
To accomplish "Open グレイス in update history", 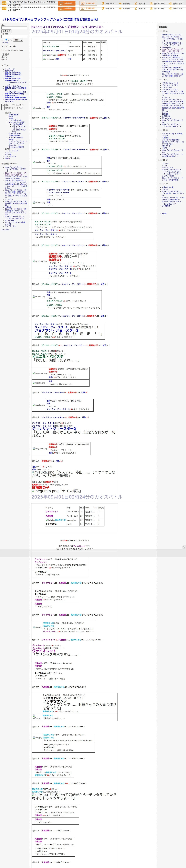I will pyautogui.click(x=165, y=112).
